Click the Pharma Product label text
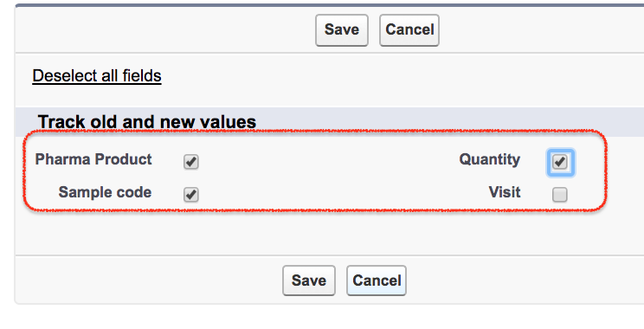 [x=93, y=159]
